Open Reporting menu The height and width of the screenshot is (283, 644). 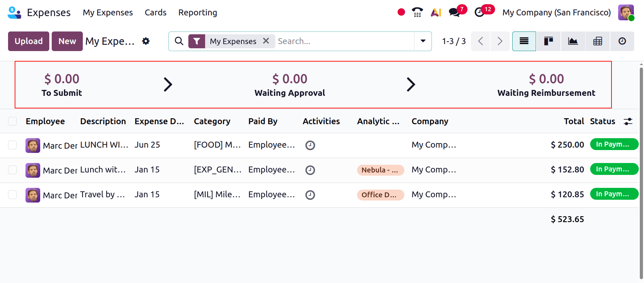(198, 13)
